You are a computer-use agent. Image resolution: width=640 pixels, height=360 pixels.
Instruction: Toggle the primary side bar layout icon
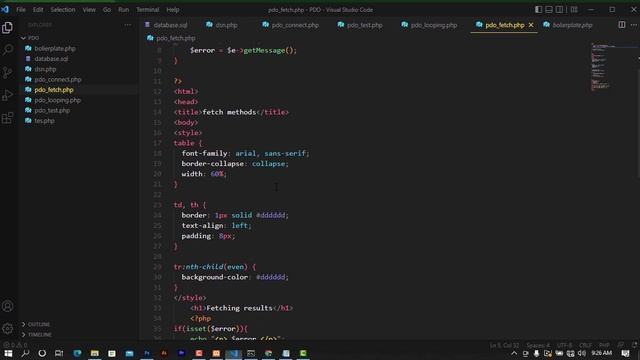(538, 9)
